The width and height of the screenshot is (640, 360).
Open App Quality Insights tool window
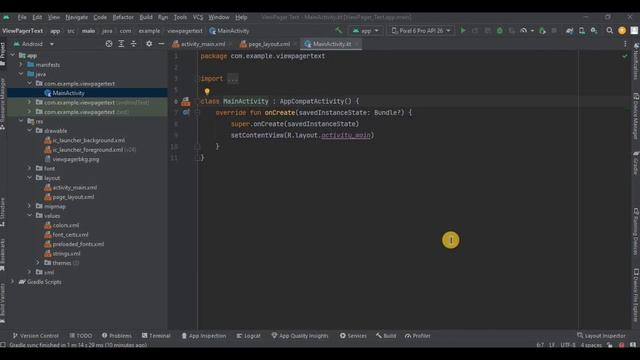click(300, 336)
